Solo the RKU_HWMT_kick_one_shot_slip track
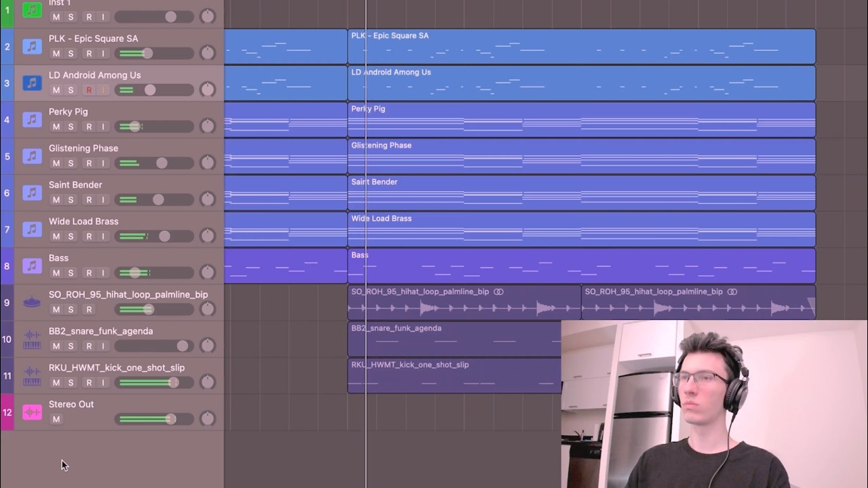This screenshot has height=488, width=868. coord(71,383)
